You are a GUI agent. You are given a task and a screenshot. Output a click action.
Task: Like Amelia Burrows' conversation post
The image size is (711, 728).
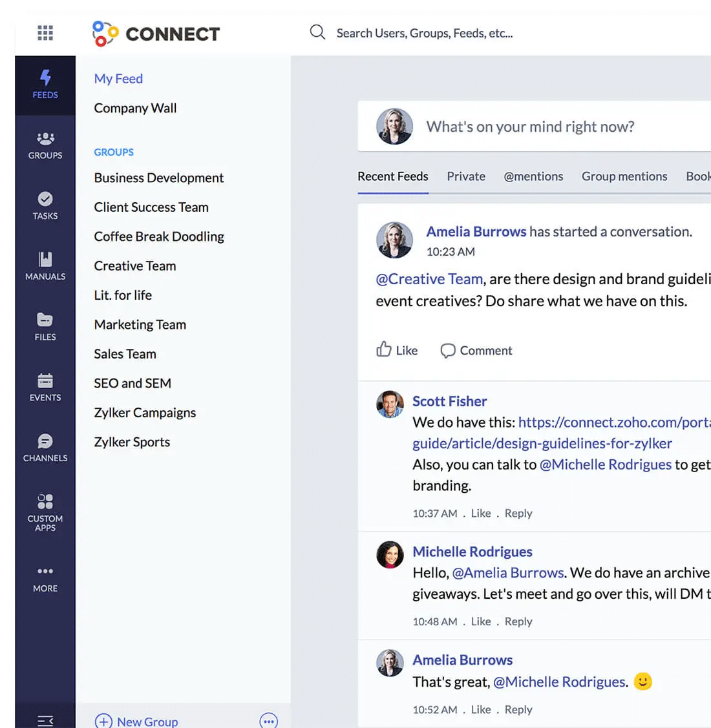[x=397, y=350]
